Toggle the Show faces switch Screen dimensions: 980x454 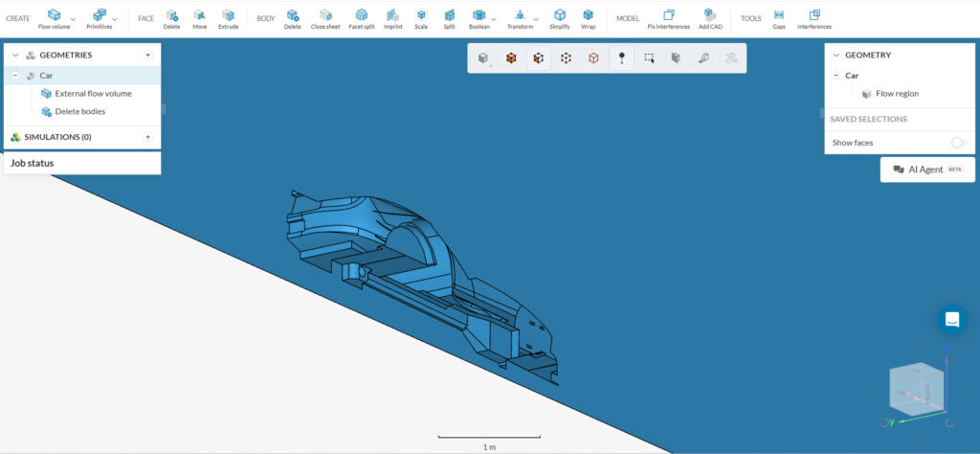point(957,143)
